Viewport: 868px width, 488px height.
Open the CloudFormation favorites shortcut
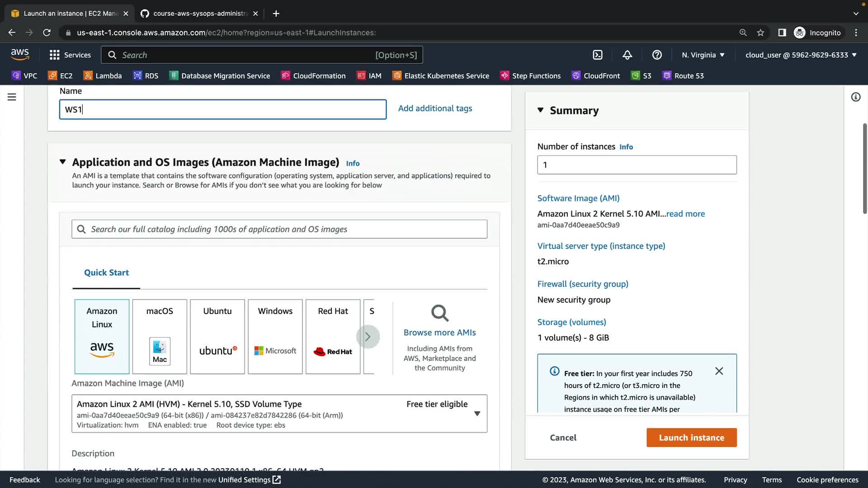point(313,75)
